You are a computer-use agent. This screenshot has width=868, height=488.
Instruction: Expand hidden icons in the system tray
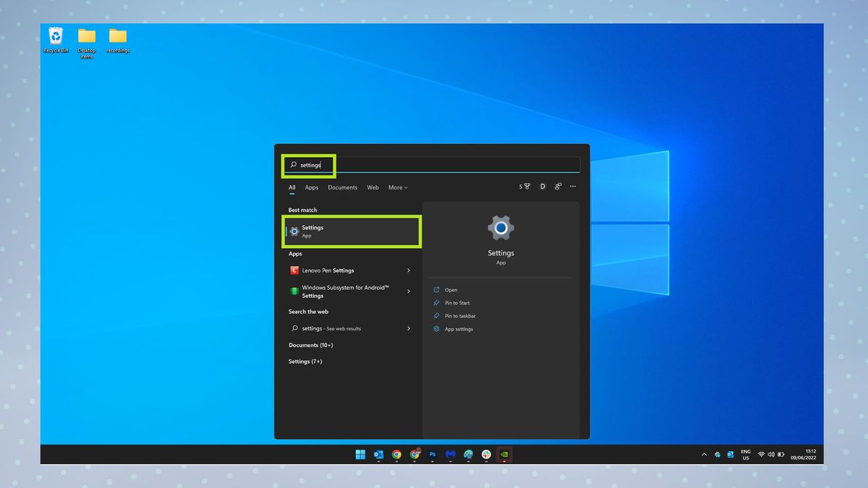(x=703, y=454)
